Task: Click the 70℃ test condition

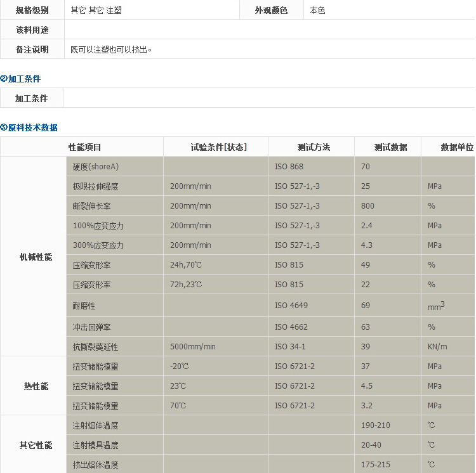Action: 178,406
